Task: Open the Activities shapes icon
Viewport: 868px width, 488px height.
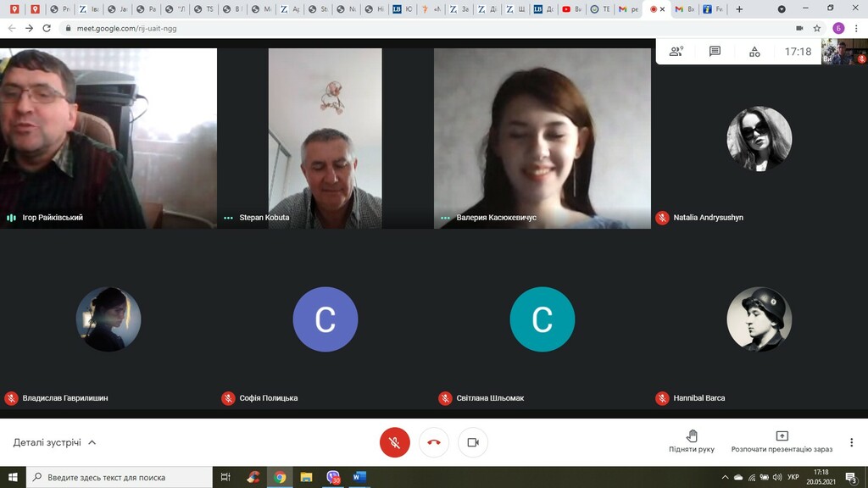Action: click(754, 52)
